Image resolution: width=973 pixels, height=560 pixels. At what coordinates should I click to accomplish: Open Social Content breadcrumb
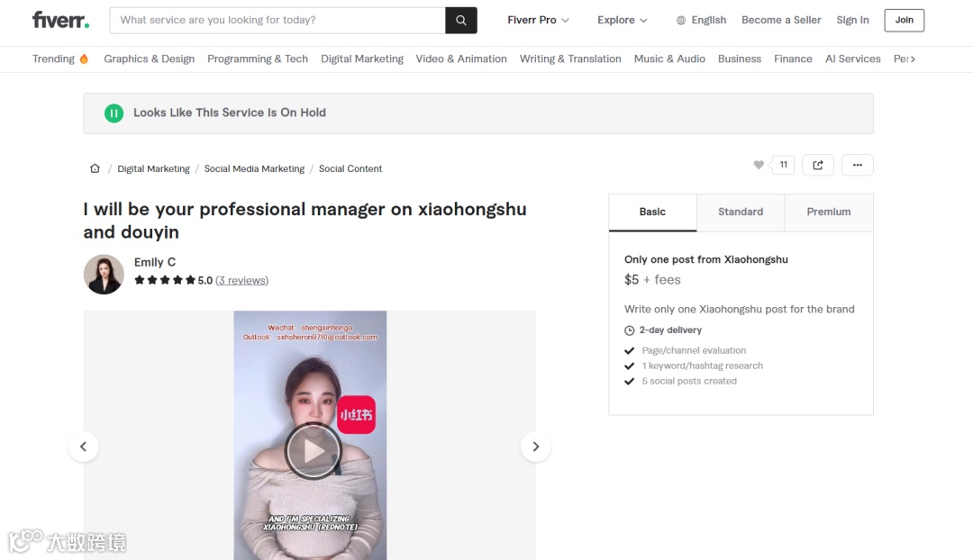pos(350,168)
